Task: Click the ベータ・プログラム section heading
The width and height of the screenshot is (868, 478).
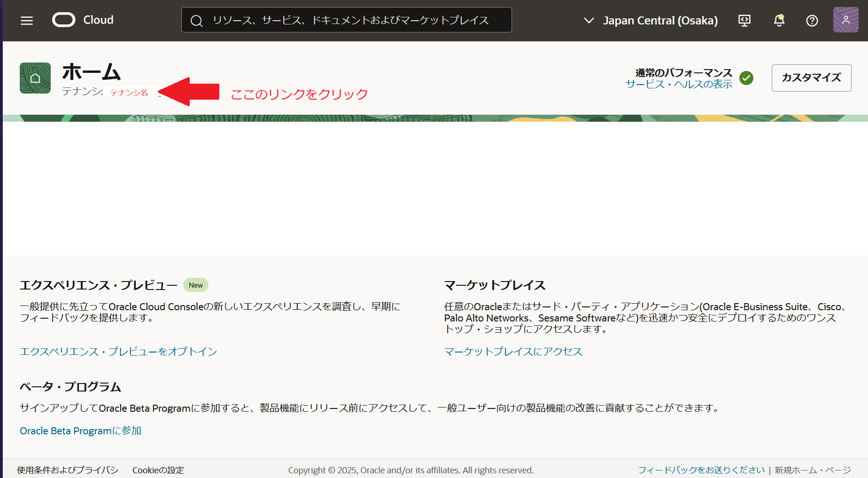Action: point(70,387)
